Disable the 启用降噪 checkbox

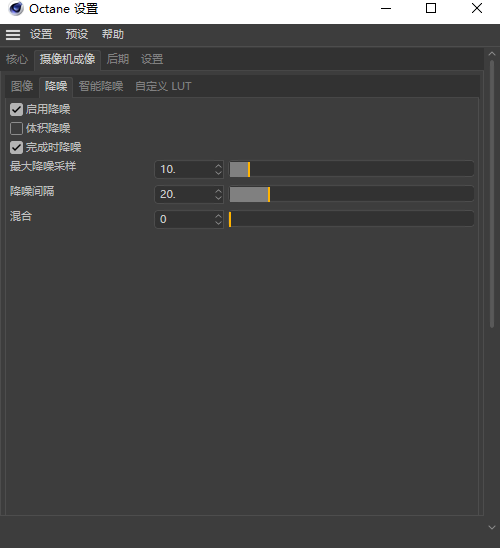tap(16, 109)
